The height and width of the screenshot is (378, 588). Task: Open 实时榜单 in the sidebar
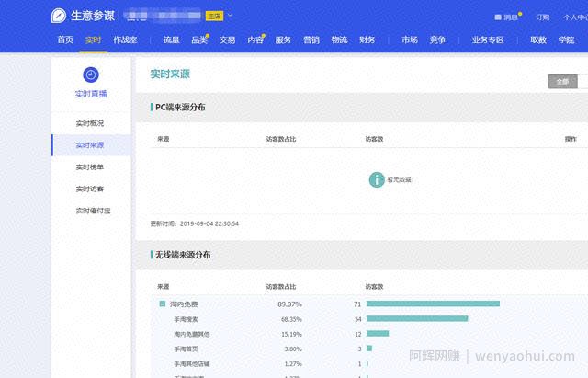tap(90, 166)
